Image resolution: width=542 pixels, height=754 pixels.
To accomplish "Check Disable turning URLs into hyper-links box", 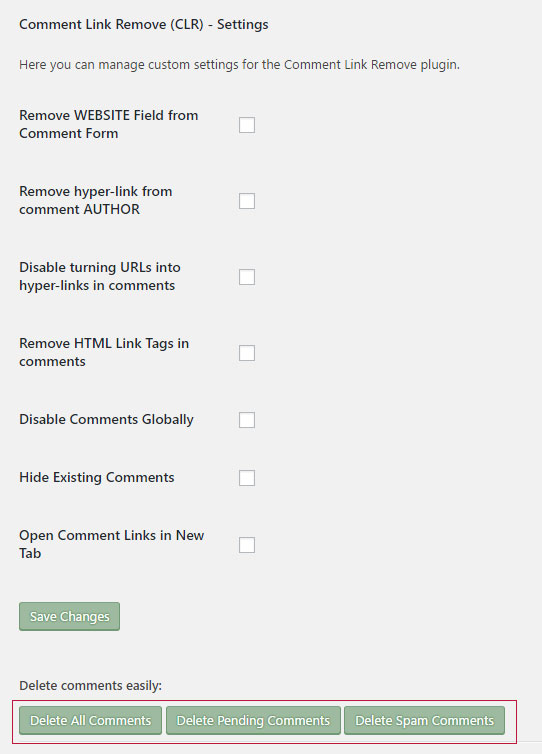I will coord(247,277).
